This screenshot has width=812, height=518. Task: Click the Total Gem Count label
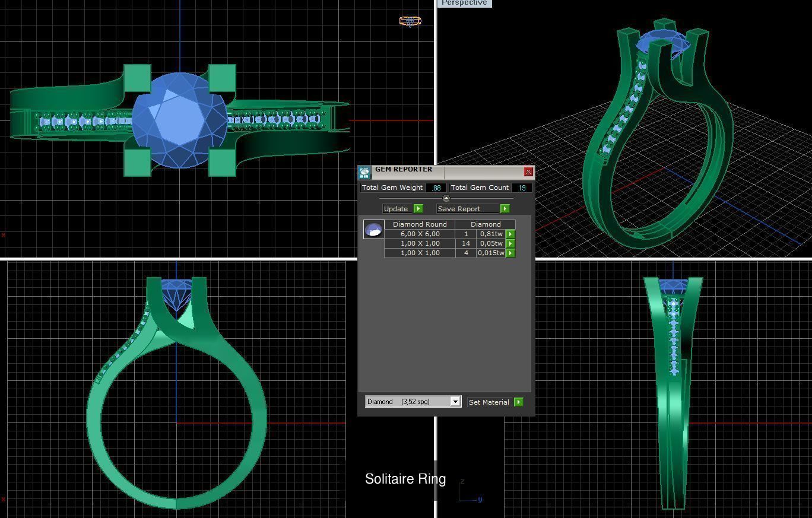coord(480,188)
